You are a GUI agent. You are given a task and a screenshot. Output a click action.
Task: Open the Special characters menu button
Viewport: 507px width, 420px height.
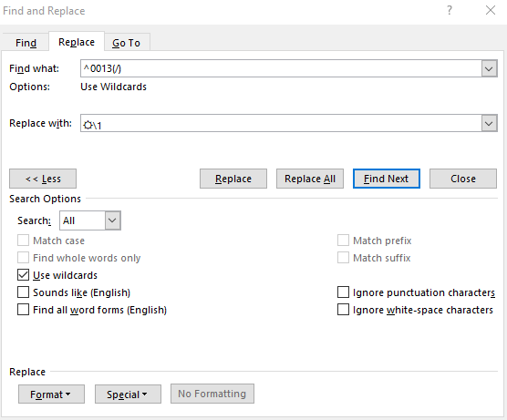coord(128,394)
